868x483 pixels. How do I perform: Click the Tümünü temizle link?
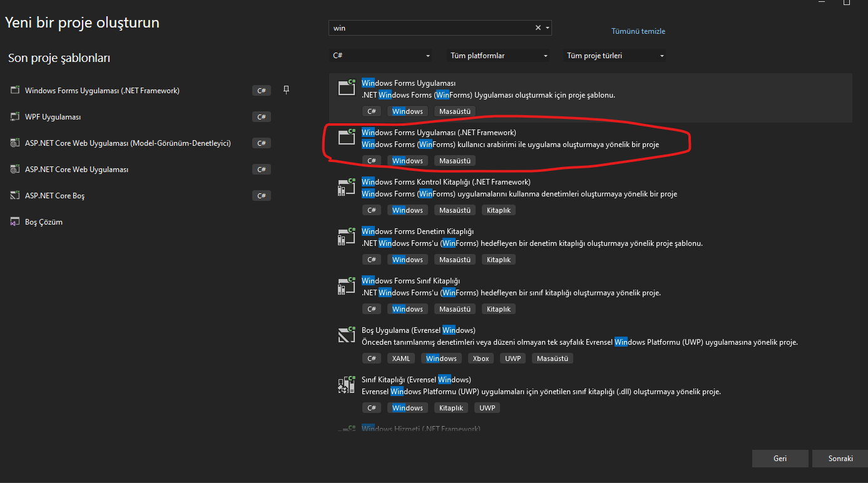point(638,31)
